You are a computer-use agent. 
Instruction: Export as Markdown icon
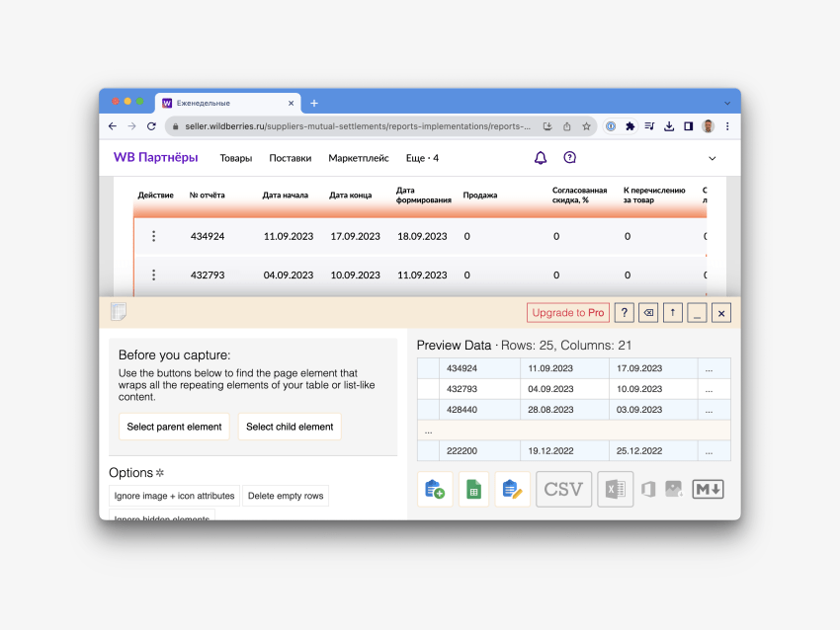708,489
